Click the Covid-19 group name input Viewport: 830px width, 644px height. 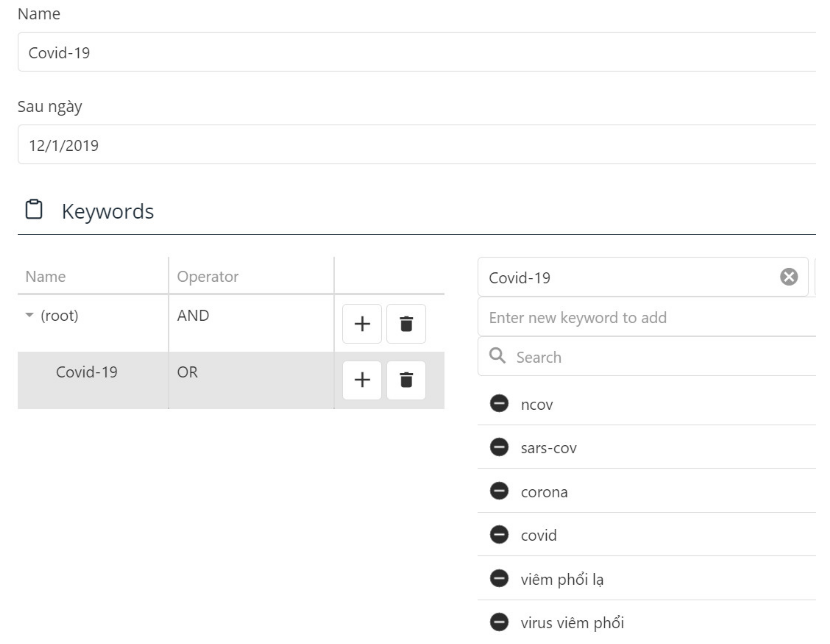click(643, 277)
